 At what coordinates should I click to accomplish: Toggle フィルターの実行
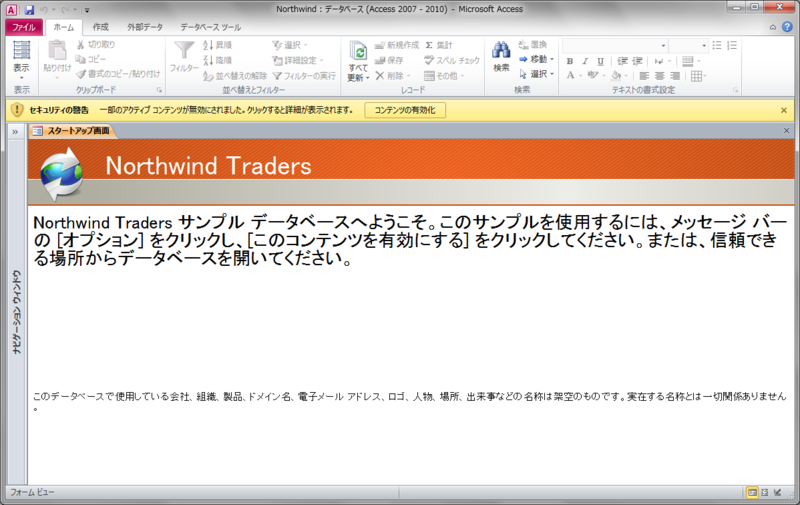point(304,75)
